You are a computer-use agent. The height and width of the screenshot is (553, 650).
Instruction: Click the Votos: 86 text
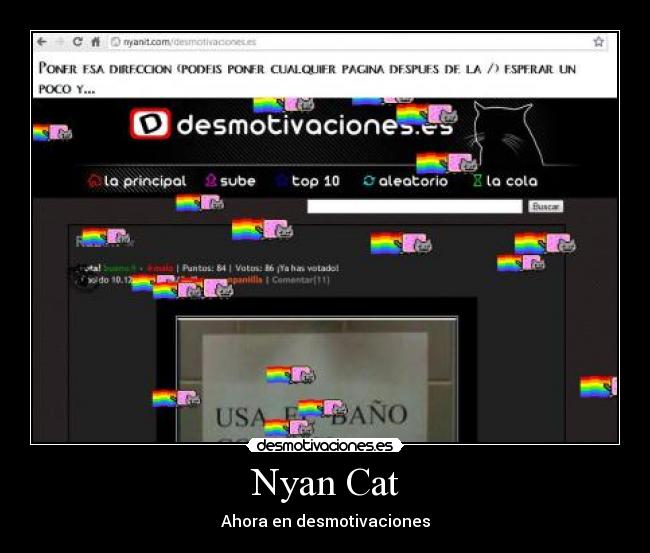coord(255,268)
